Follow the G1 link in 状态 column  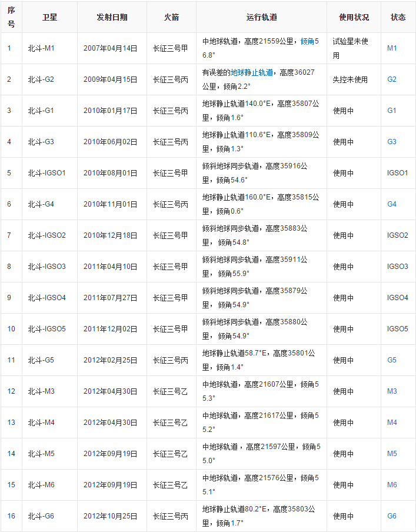pos(392,111)
